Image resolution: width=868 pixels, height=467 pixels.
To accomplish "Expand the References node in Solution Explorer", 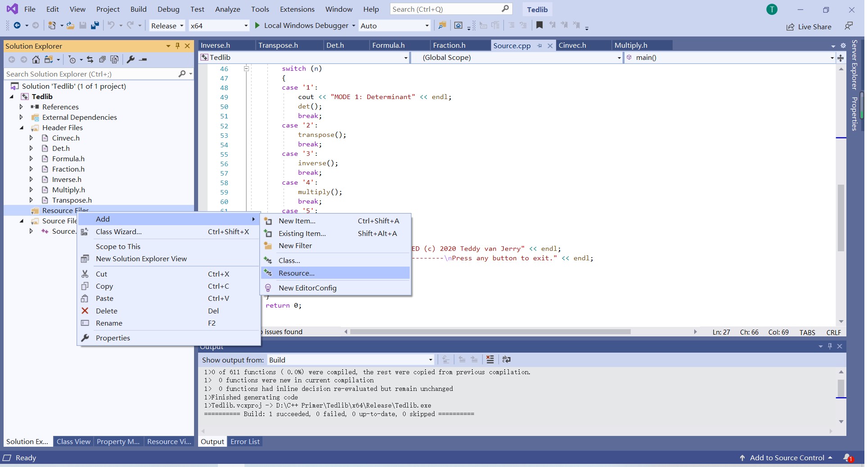I will 21,107.
